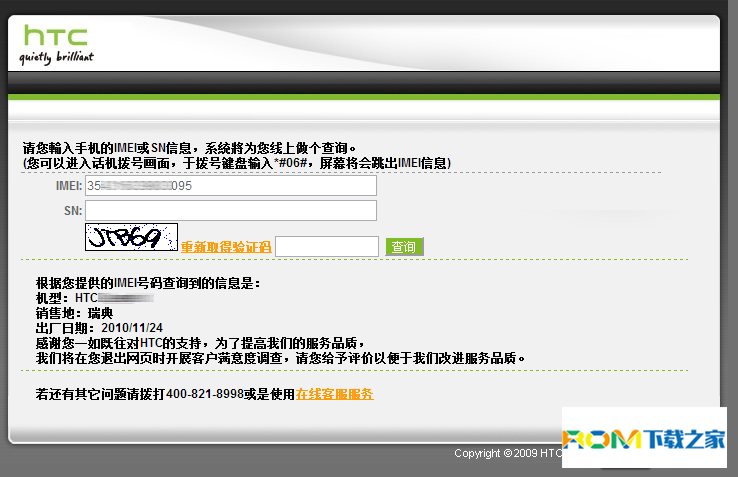Click the 根据您提供的IMEI号码查询到的信息是 heading
This screenshot has width=738, height=477.
[148, 283]
